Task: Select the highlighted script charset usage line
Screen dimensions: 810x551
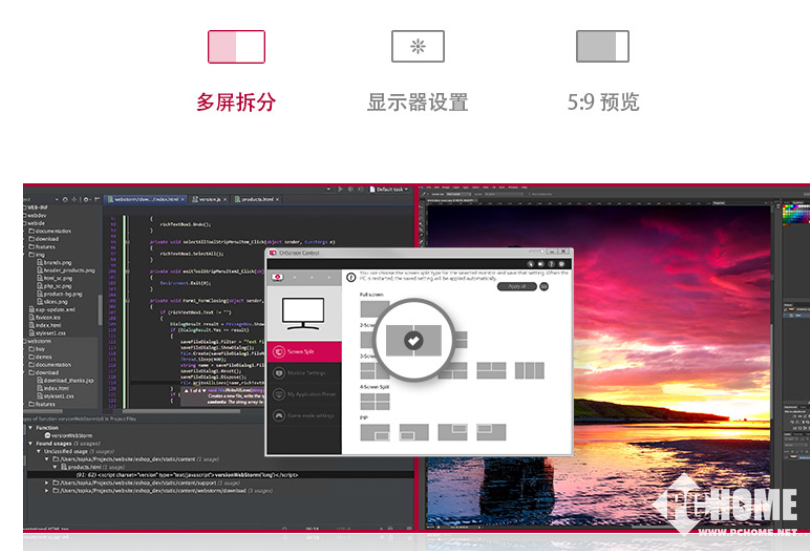Action: click(x=221, y=475)
